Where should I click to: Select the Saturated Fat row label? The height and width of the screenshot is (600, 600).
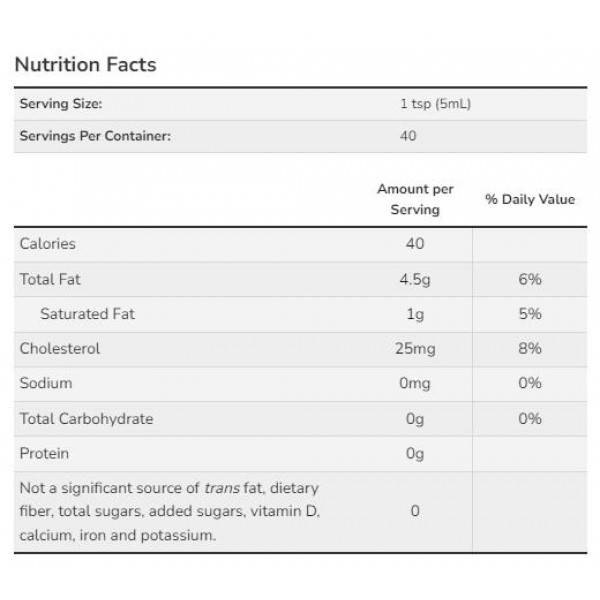87,314
